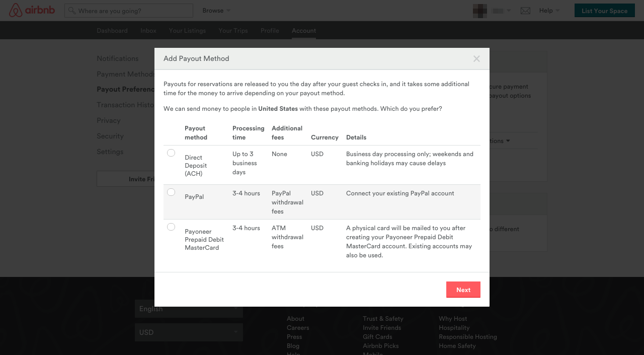Open the Help dropdown menu
Viewport: 644px width, 355px height.
pyautogui.click(x=549, y=11)
